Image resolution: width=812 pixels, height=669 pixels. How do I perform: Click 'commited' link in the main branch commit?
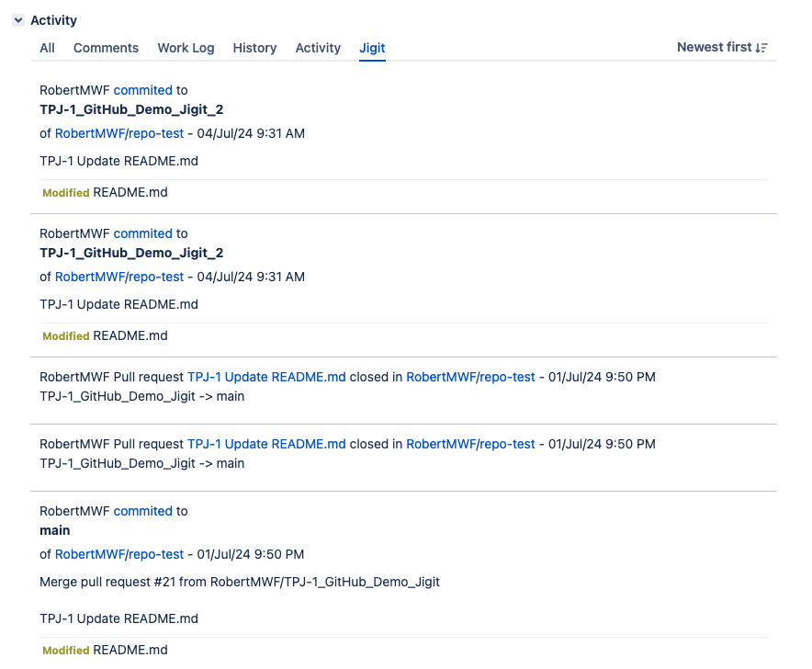pyautogui.click(x=142, y=511)
